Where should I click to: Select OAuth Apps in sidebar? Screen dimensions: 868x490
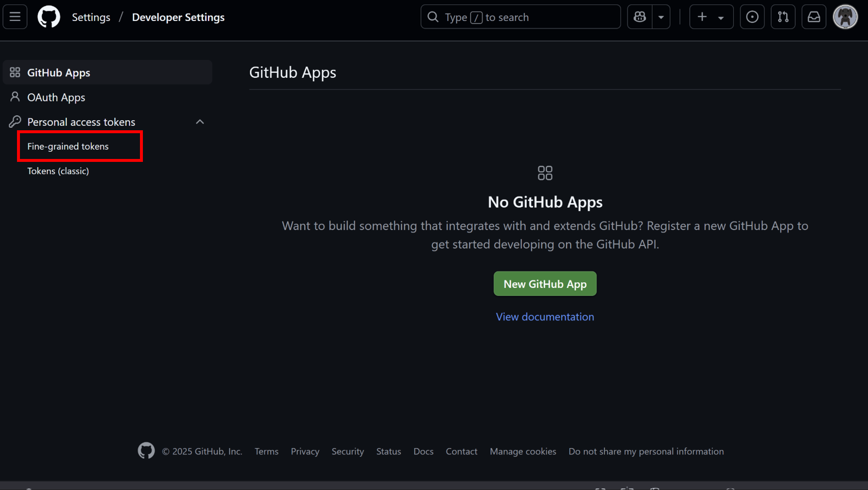[x=56, y=97]
